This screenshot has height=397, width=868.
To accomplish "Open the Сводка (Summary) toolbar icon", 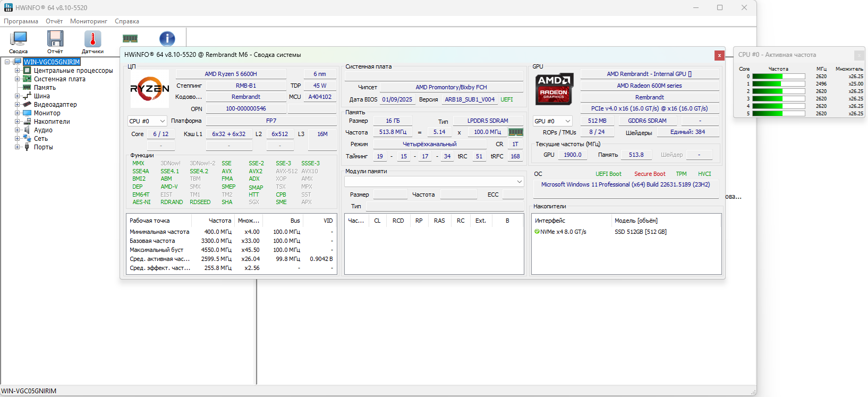I will (18, 40).
